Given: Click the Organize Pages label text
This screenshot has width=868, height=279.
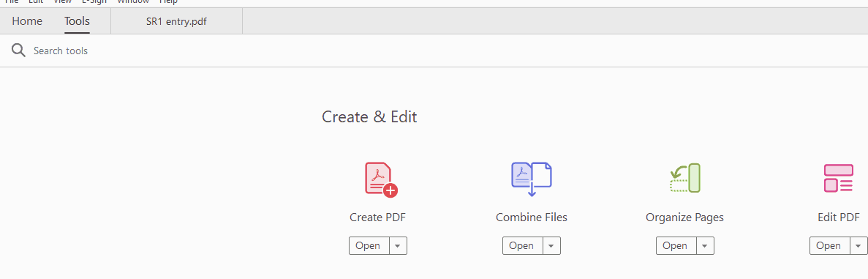Looking at the screenshot, I should click(x=684, y=217).
